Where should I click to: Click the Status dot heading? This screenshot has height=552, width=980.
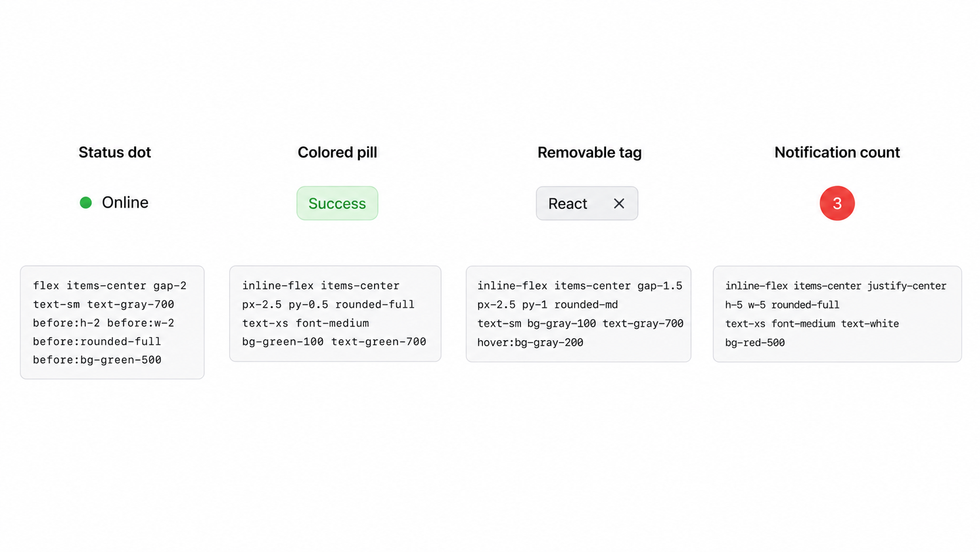click(x=115, y=153)
